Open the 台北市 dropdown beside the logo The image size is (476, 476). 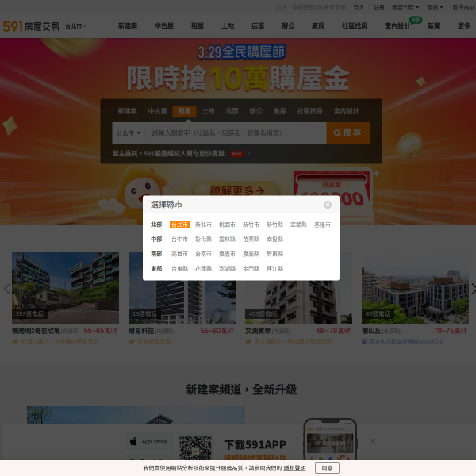75,26
